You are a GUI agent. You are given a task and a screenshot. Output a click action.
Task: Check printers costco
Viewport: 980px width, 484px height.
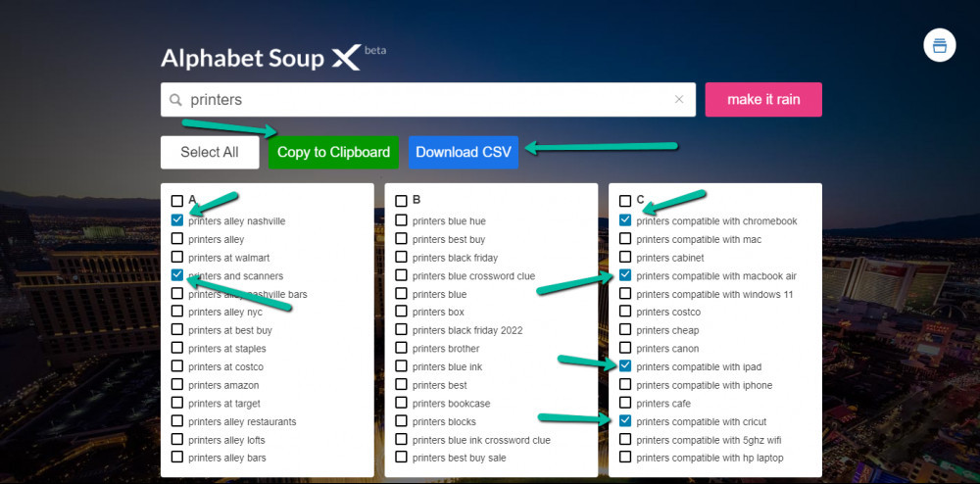625,311
